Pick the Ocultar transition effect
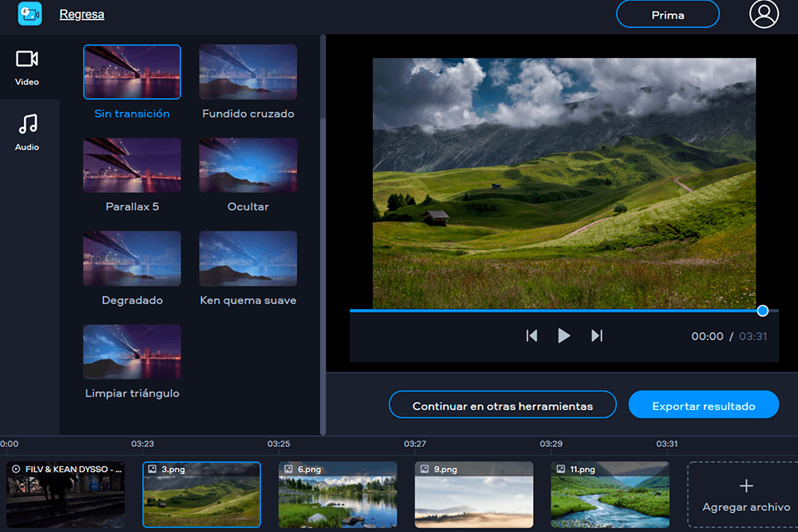The height and width of the screenshot is (532, 798). [248, 165]
